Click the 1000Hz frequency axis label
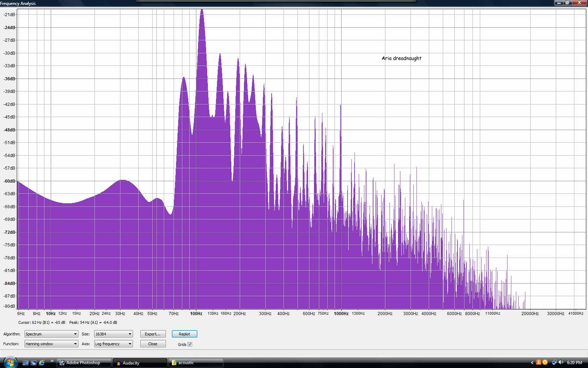This screenshot has height=368, width=588. click(341, 314)
